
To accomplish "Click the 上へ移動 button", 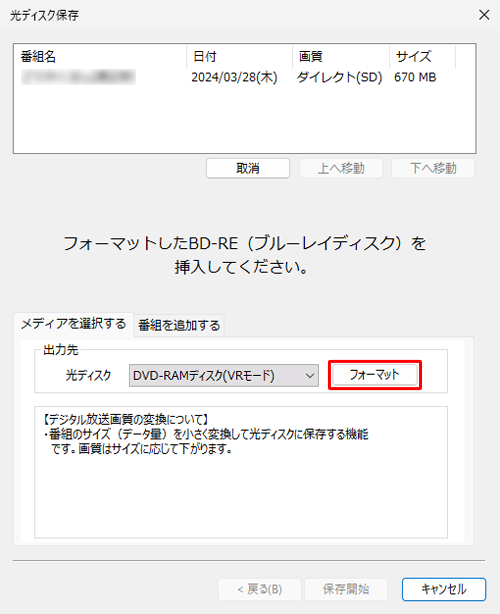I will (x=341, y=168).
